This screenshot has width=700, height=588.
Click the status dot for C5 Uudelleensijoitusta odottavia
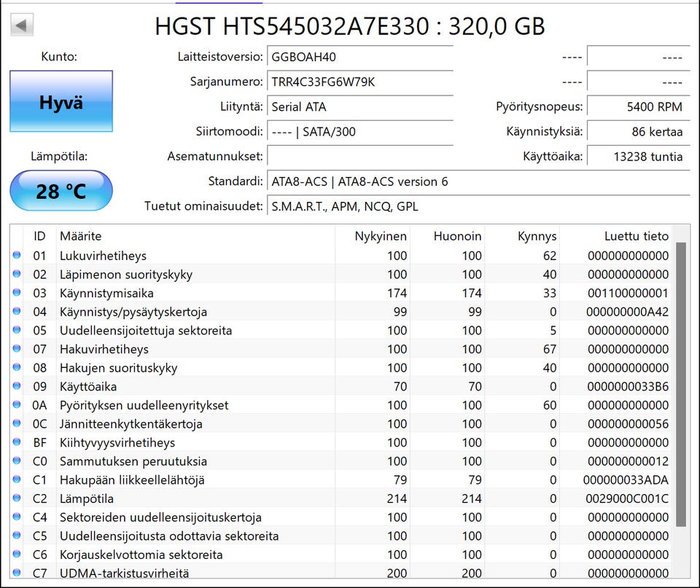pos(17,536)
